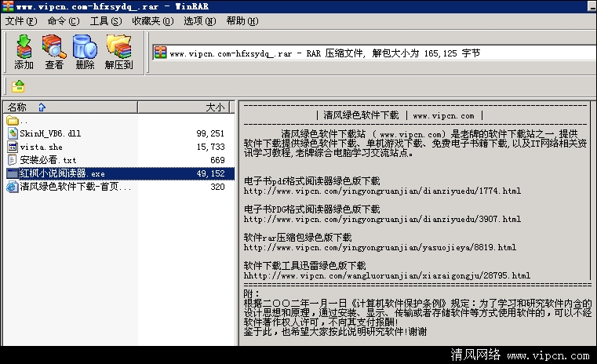Click the xiazaigongju/28795.html URL

click(x=387, y=275)
